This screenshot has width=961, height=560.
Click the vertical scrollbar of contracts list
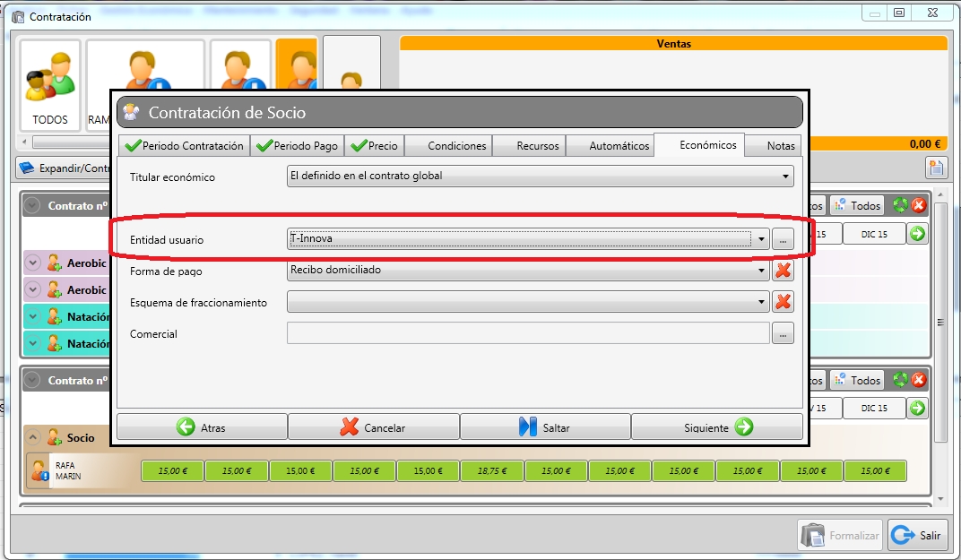point(940,322)
